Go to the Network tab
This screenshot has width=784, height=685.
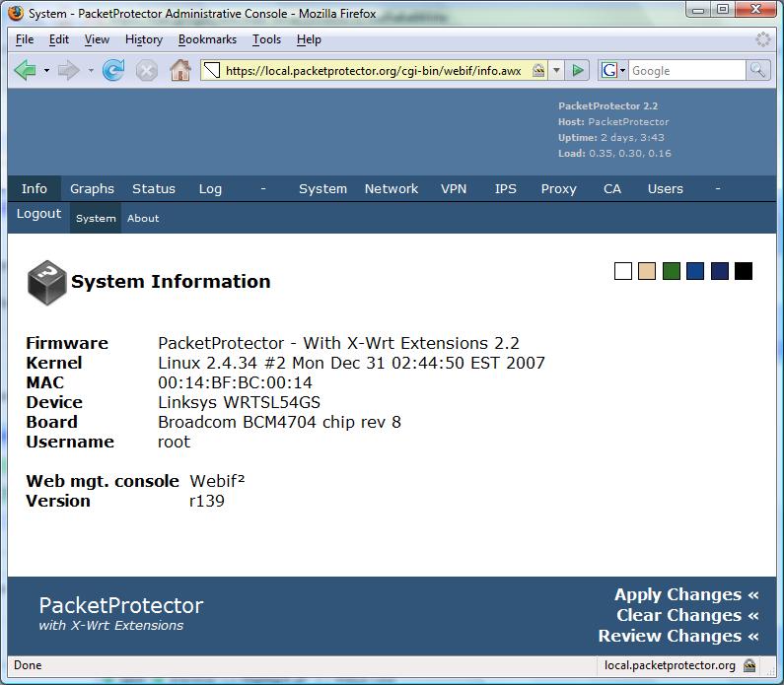(x=392, y=189)
